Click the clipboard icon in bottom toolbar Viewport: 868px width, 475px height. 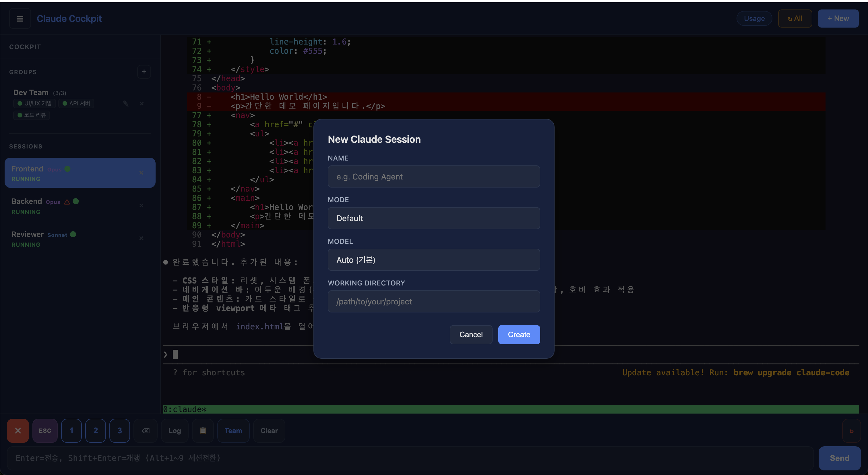point(203,430)
